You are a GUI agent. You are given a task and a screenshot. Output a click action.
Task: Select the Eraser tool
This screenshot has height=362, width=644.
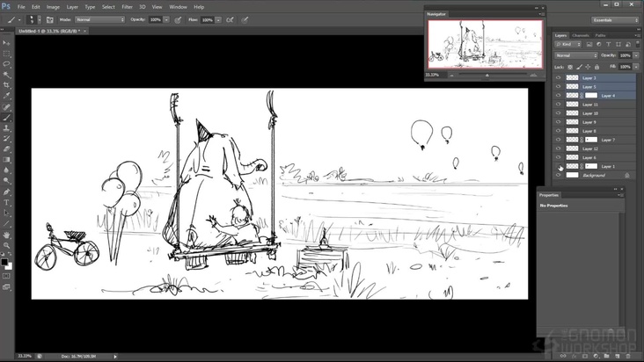[x=6, y=149]
